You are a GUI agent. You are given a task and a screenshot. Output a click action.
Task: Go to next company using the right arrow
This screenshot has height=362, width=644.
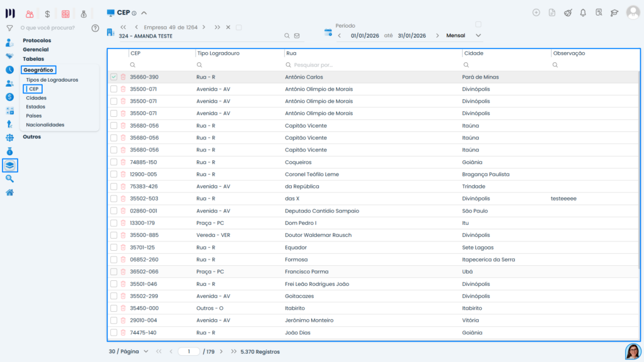[x=204, y=27]
